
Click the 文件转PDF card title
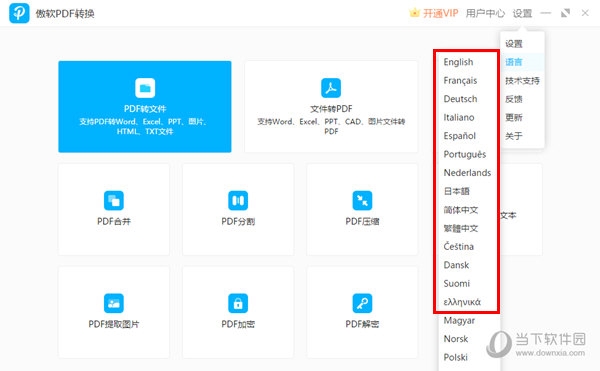(331, 109)
